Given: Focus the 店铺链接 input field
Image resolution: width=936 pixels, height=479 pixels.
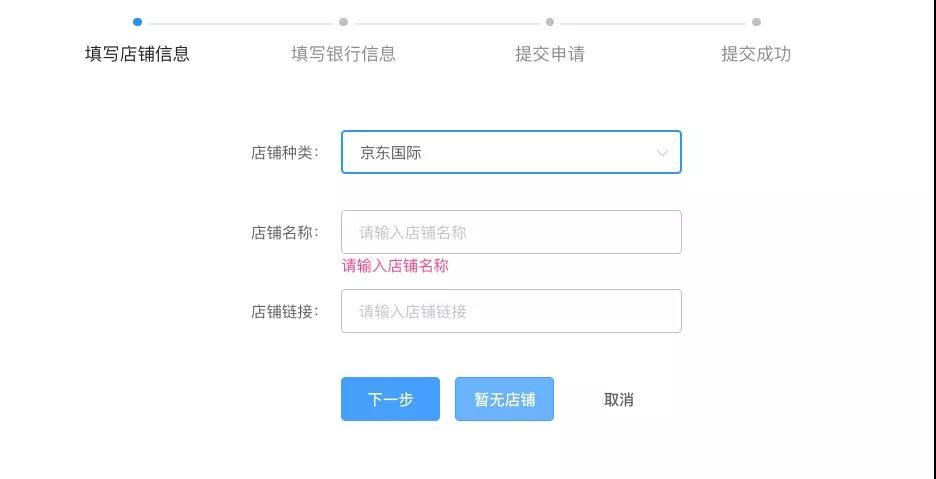Looking at the screenshot, I should pyautogui.click(x=511, y=311).
